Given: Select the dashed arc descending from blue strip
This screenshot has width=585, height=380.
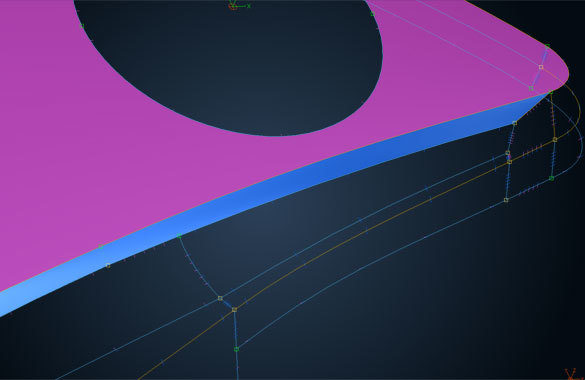Looking at the screenshot, I should (x=198, y=268).
